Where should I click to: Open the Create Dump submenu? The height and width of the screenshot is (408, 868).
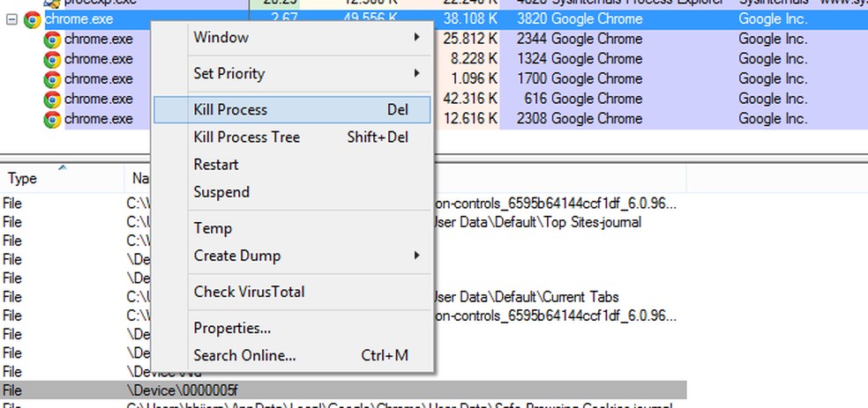pyautogui.click(x=292, y=256)
